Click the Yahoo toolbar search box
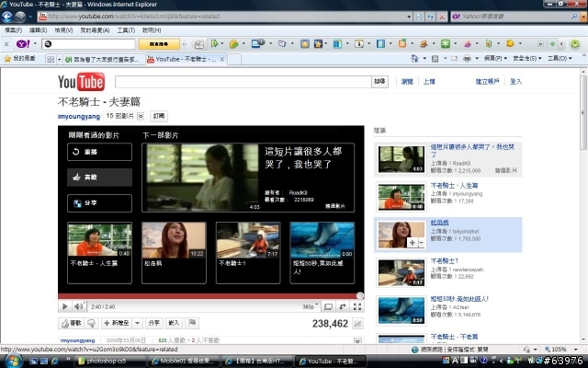This screenshot has height=368, width=588. tap(88, 44)
